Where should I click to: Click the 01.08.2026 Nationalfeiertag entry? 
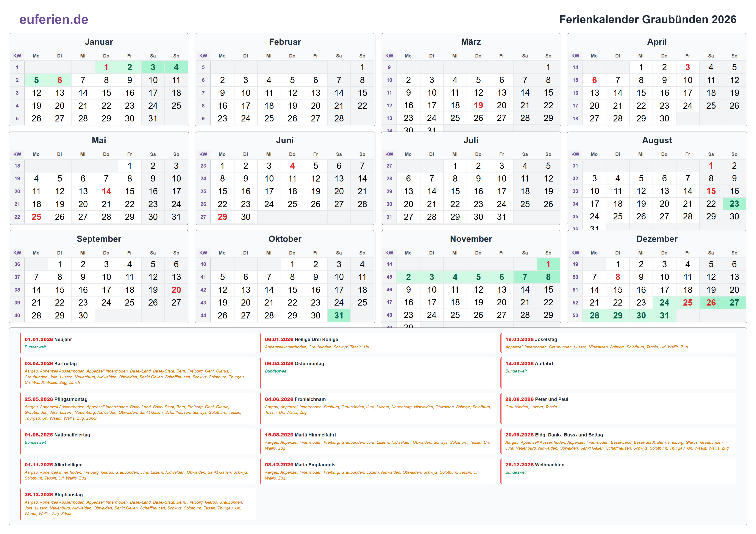138,441
